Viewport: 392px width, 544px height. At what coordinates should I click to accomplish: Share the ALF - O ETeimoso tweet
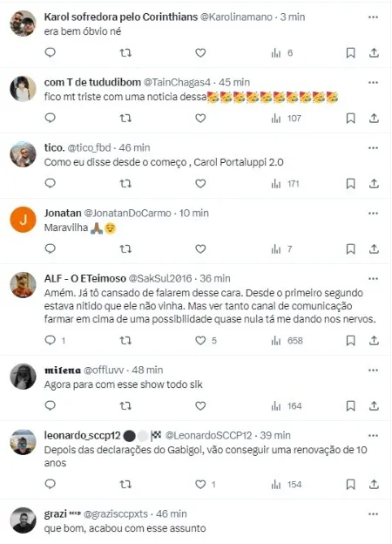tap(374, 341)
